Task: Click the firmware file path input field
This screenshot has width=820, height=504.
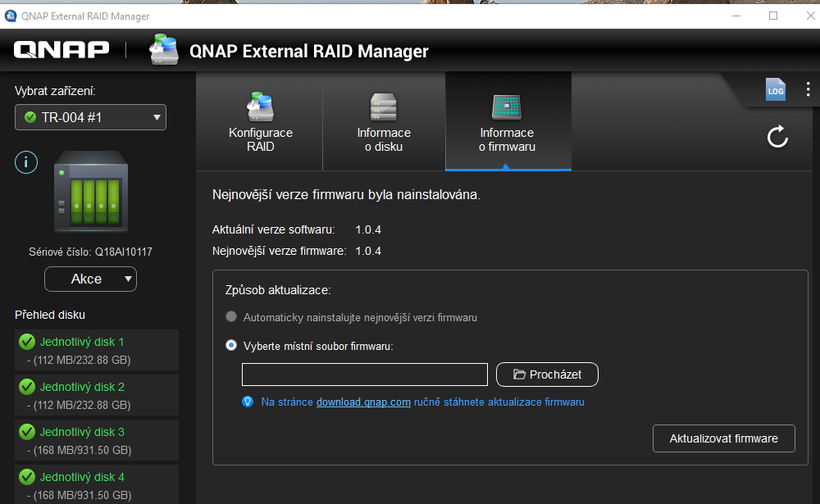Action: tap(364, 375)
